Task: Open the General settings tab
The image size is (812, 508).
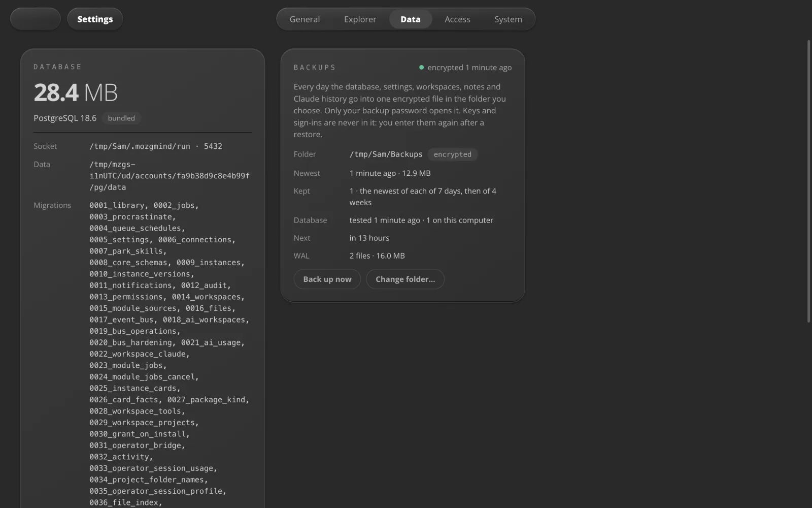Action: pyautogui.click(x=304, y=19)
